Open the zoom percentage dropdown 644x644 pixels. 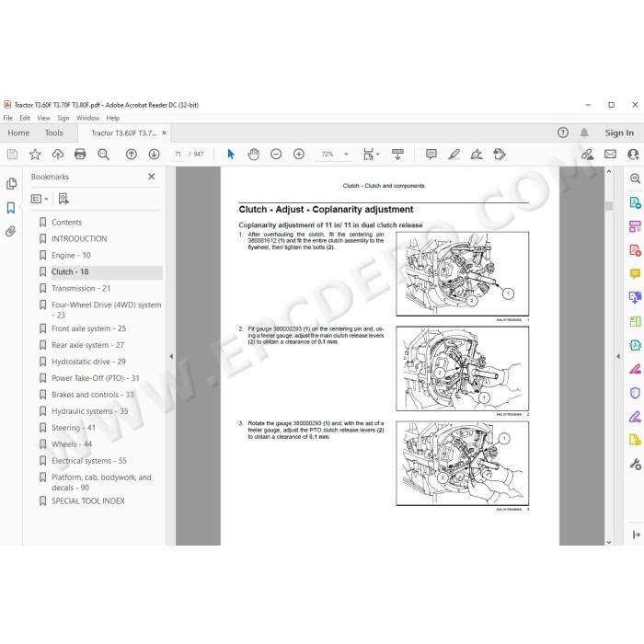click(x=346, y=155)
